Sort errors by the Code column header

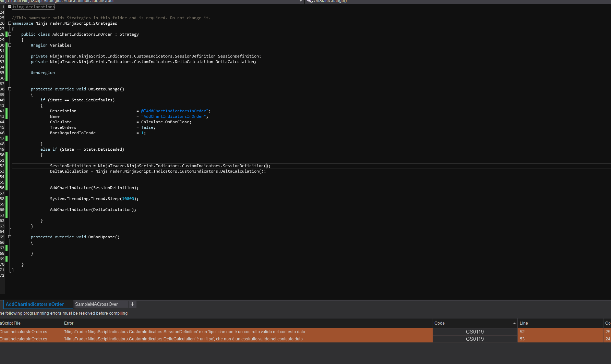pyautogui.click(x=475, y=323)
